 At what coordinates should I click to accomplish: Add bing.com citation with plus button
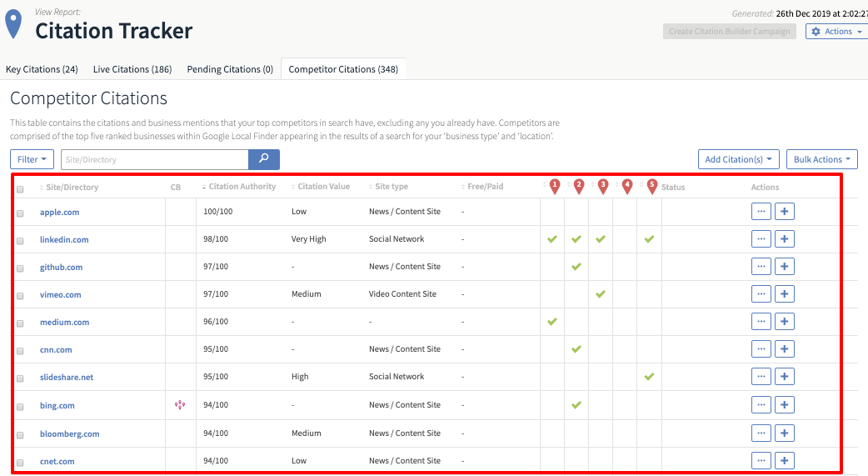(785, 404)
